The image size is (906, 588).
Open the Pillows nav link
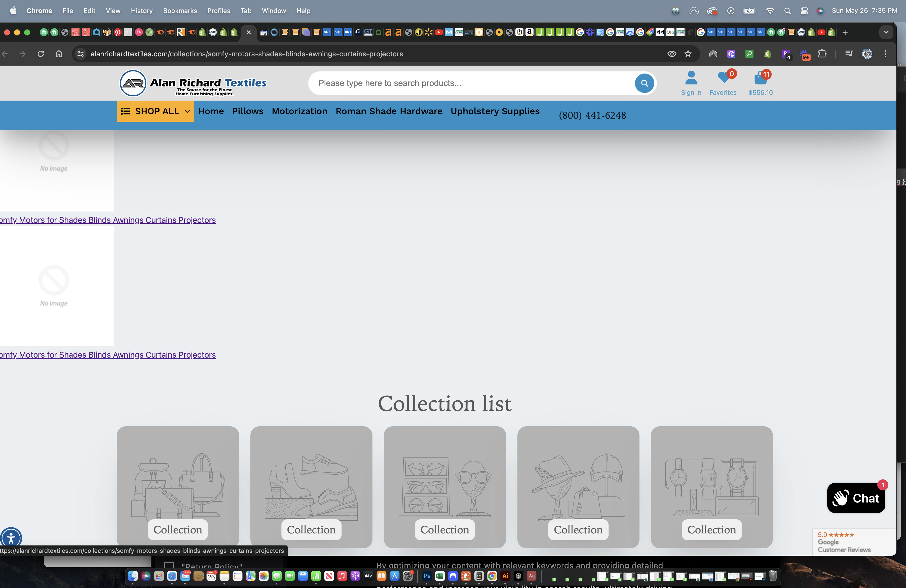tap(247, 111)
